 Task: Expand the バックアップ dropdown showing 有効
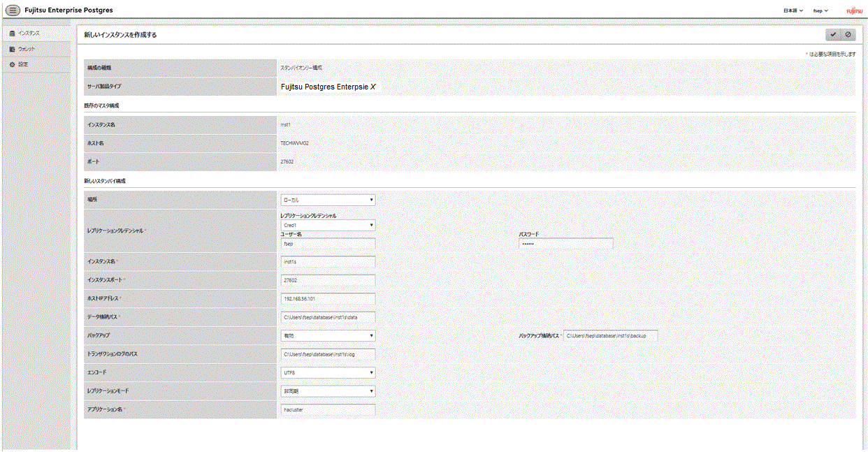(x=328, y=336)
